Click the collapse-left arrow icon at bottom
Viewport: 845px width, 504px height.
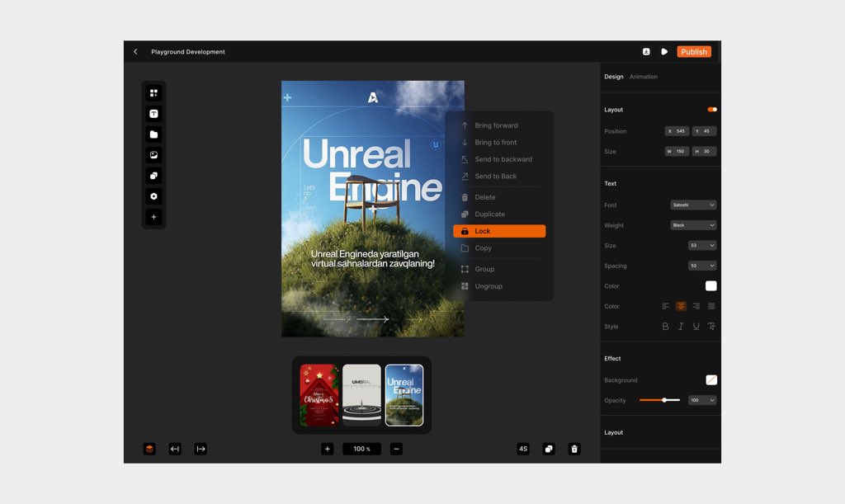pyautogui.click(x=175, y=449)
